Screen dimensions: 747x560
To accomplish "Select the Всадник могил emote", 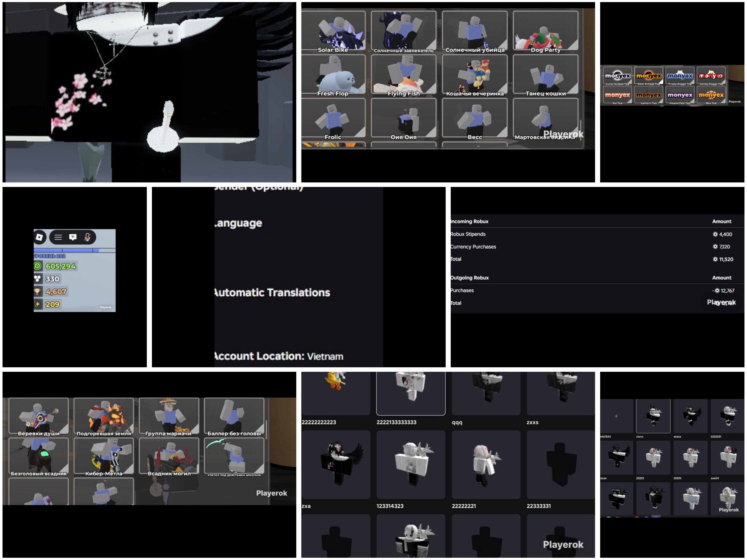I will coord(169,457).
